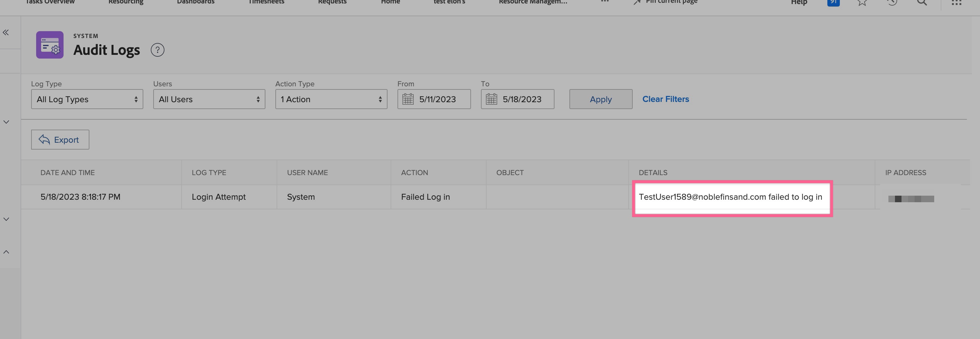Open the Log Type dropdown
This screenshot has height=339, width=980.
point(87,99)
